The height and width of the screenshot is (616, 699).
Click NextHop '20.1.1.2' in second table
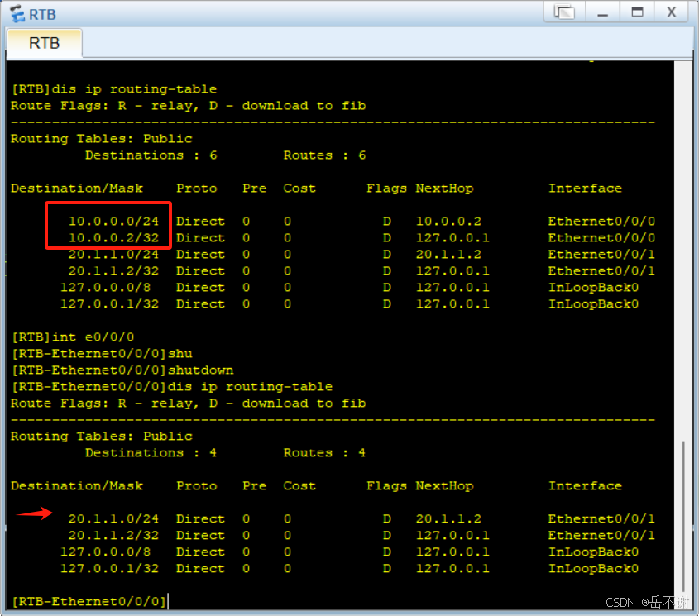coord(448,518)
